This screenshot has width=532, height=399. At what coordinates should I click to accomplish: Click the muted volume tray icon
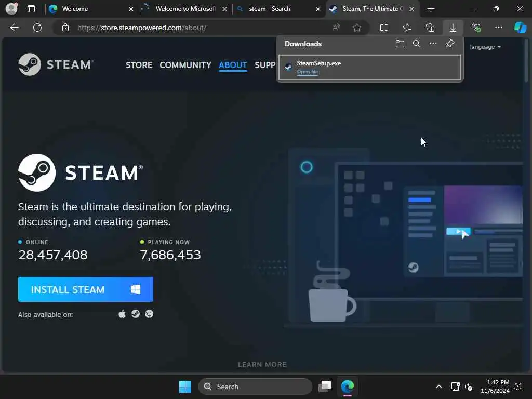[x=469, y=387]
